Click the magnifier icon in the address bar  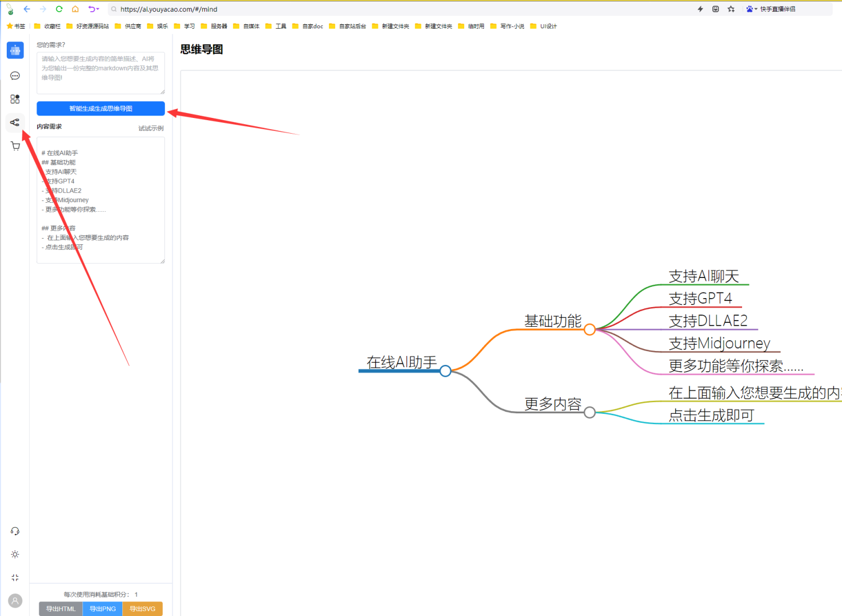point(114,10)
